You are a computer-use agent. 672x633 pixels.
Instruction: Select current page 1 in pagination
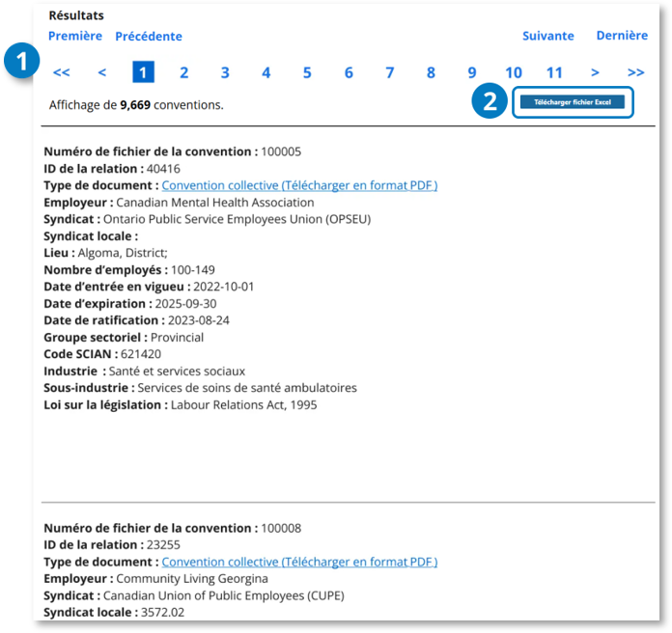[x=143, y=72]
